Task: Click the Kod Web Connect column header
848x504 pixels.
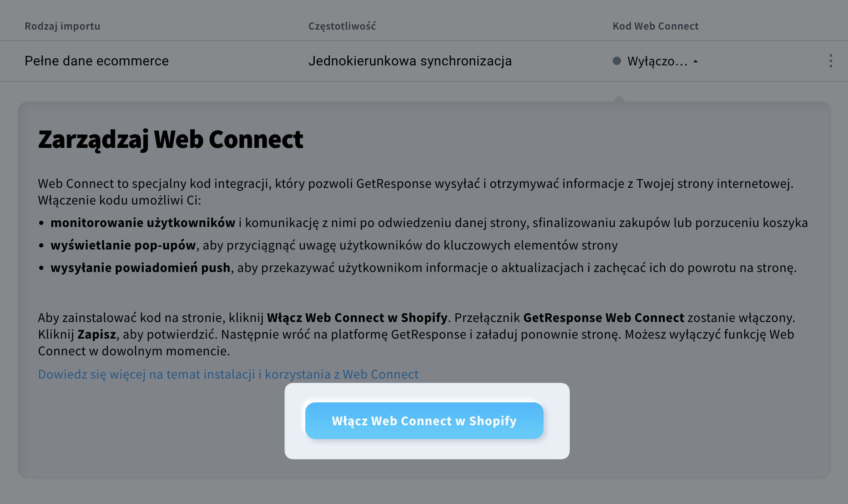Action: coord(656,26)
